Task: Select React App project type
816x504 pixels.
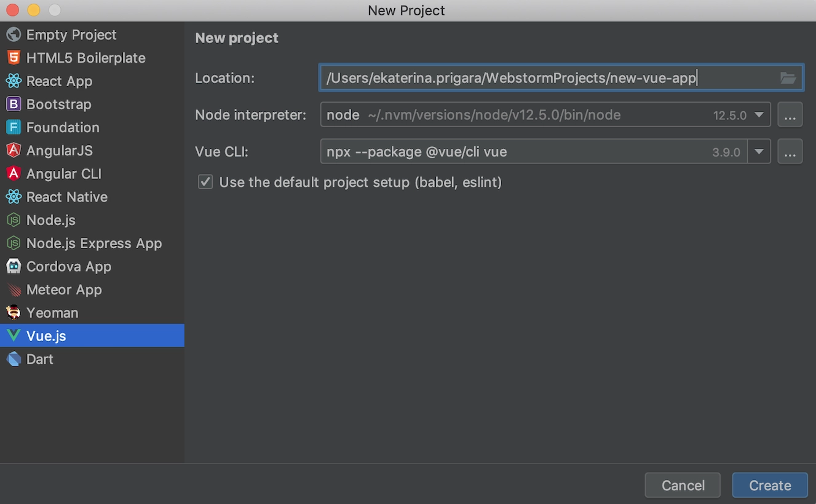Action: pyautogui.click(x=92, y=81)
